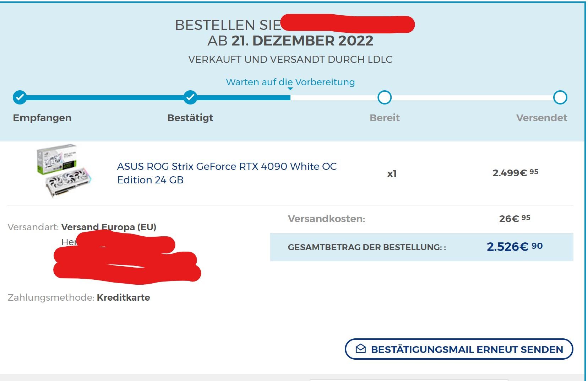Open the ASUS RTX 4090 product thumbnail

[x=65, y=171]
